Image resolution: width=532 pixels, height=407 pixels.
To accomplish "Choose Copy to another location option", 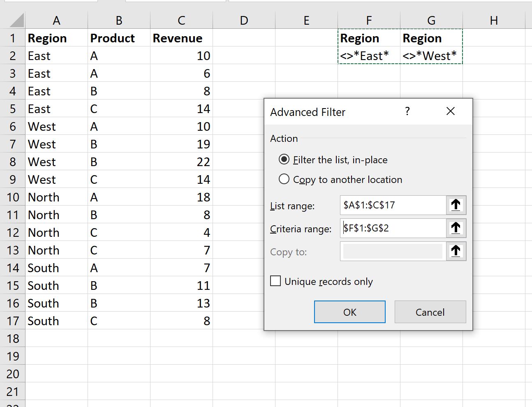I will [284, 179].
